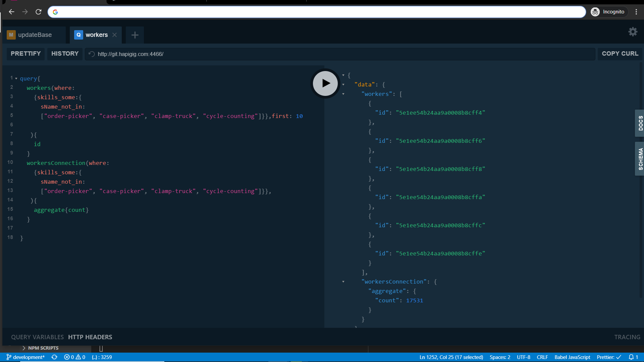
Task: Go back in browser
Action: tap(11, 12)
